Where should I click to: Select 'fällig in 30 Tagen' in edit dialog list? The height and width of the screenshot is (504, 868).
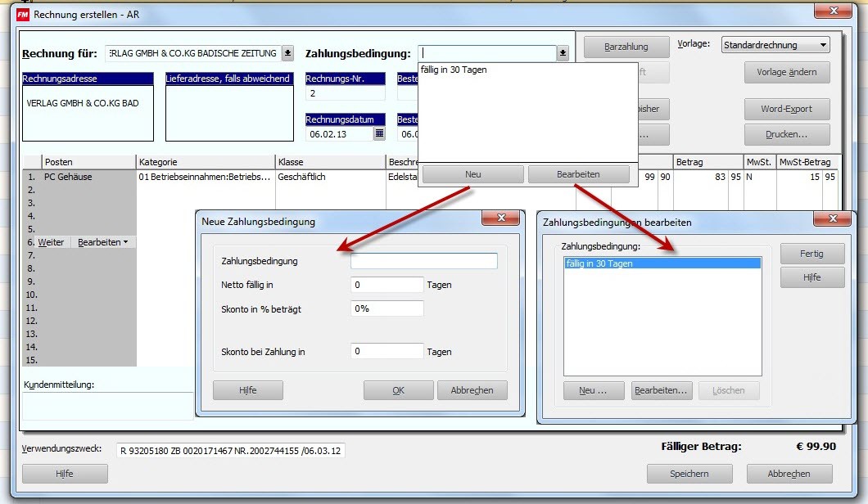pos(599,263)
